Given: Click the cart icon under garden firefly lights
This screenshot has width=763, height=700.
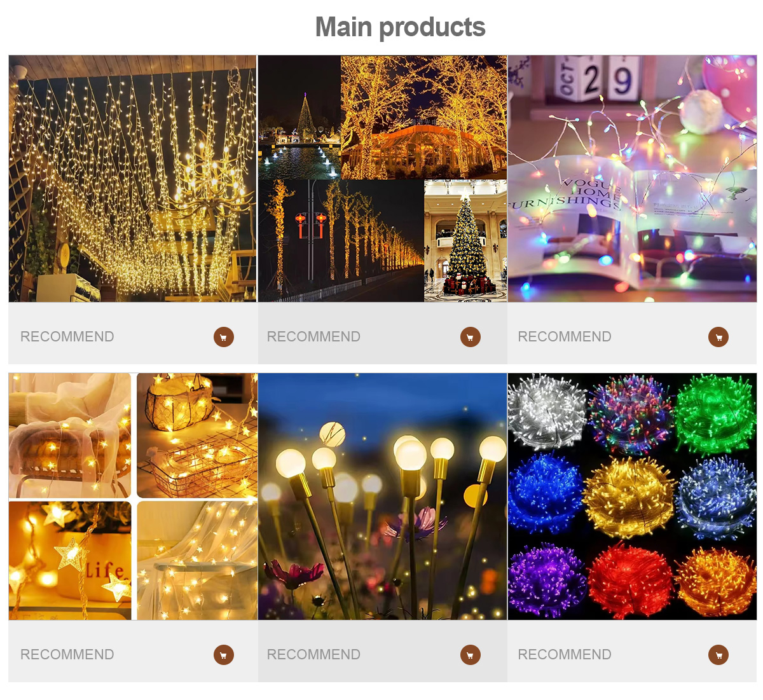Looking at the screenshot, I should [x=471, y=655].
